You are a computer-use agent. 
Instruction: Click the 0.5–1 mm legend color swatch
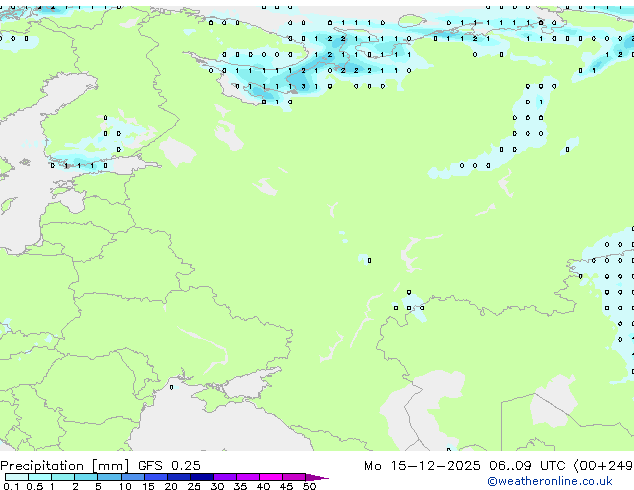[x=40, y=477]
